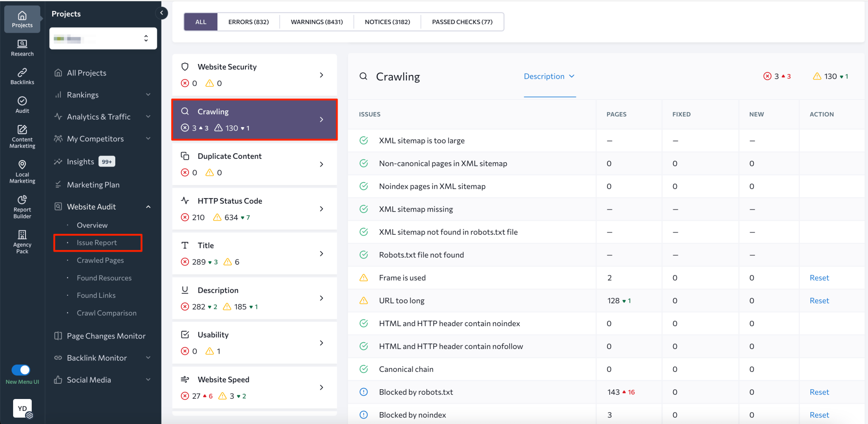Open the Report Builder tool
Viewport: 868px width, 424px height.
[22, 205]
